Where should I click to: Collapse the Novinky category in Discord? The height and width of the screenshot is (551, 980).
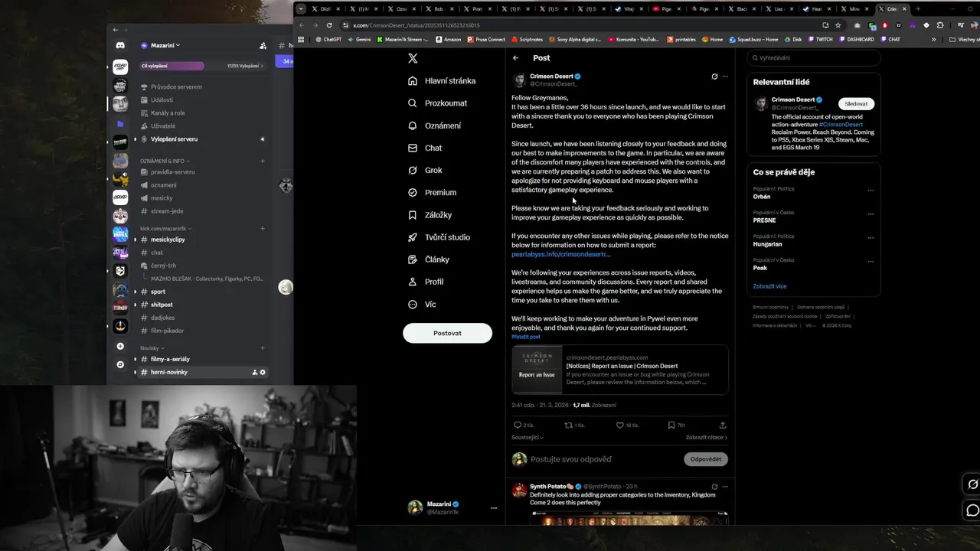click(x=151, y=348)
